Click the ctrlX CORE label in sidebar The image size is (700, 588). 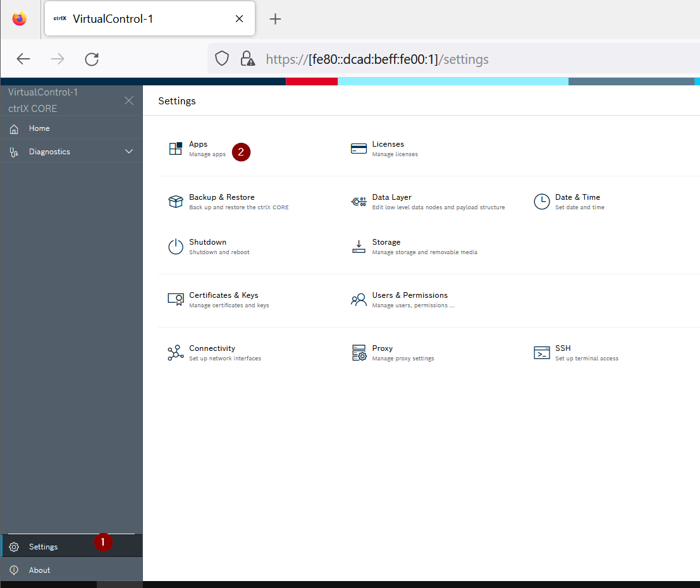[33, 109]
